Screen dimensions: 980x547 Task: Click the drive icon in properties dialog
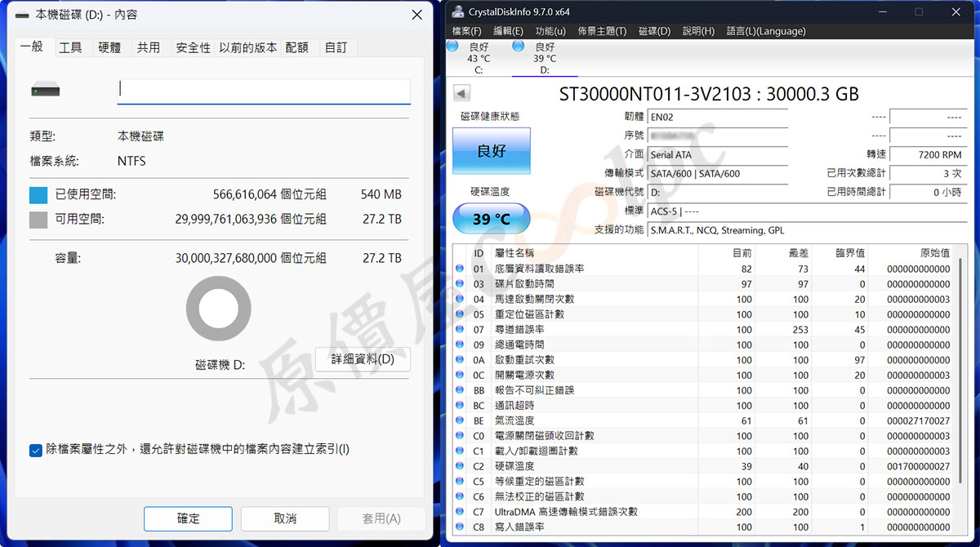pyautogui.click(x=46, y=91)
